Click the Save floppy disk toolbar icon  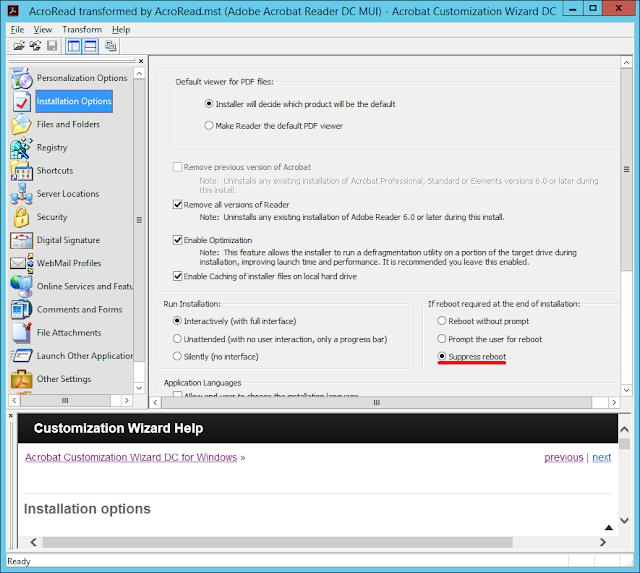click(52, 46)
